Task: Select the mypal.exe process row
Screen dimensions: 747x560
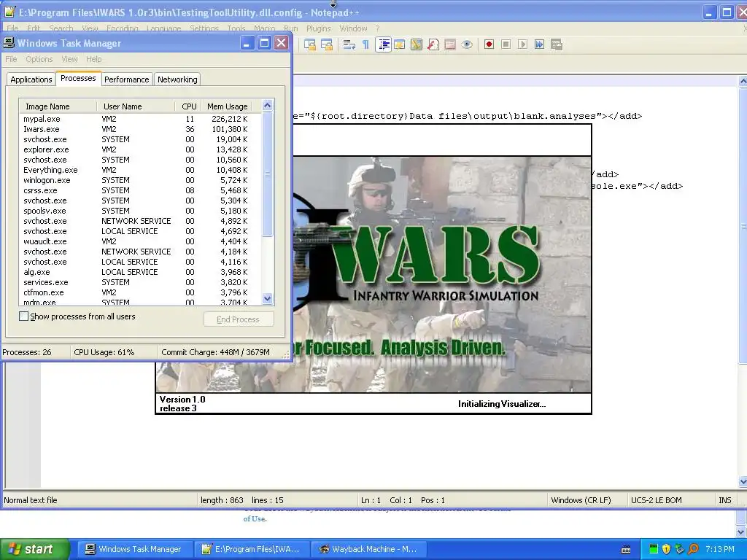Action: point(140,119)
